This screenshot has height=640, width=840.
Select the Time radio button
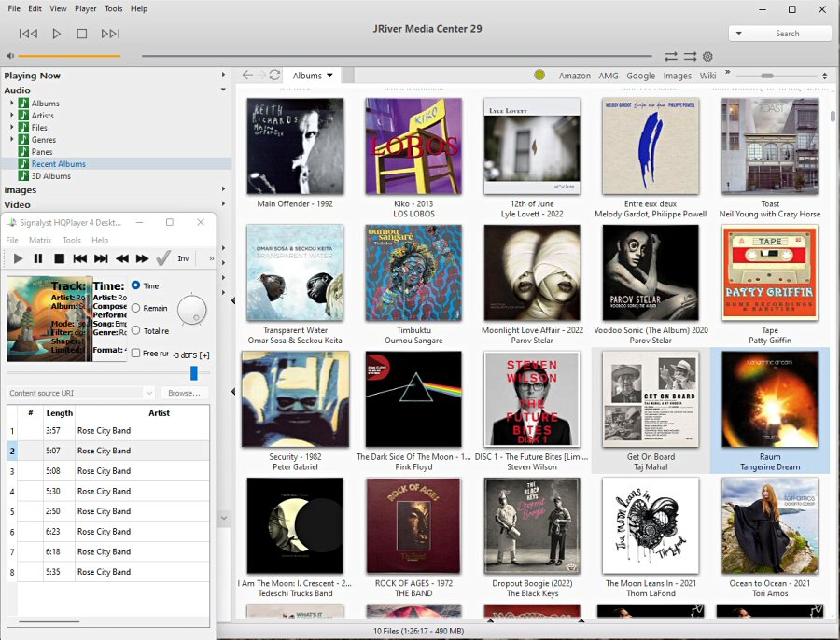pyautogui.click(x=135, y=285)
